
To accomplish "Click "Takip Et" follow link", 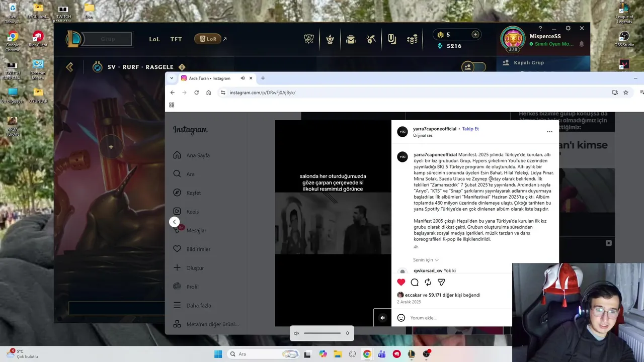I will 470,129.
